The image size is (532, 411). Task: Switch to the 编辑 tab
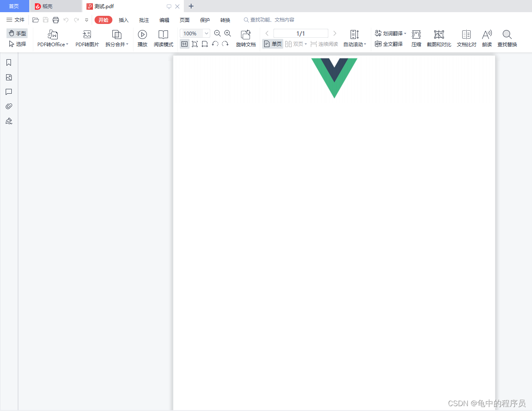[x=164, y=20]
